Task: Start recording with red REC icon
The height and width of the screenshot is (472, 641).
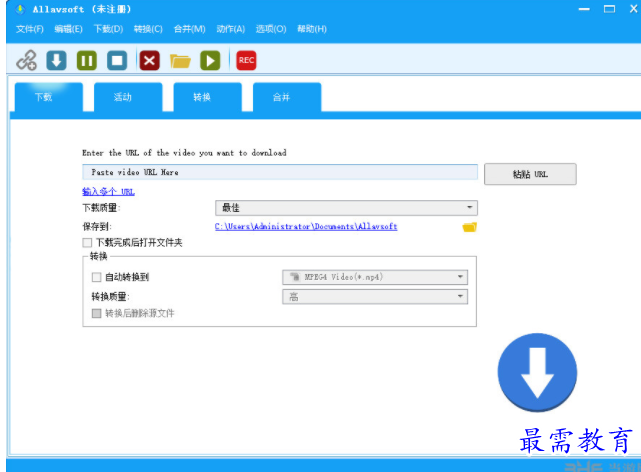Action: coord(246,60)
